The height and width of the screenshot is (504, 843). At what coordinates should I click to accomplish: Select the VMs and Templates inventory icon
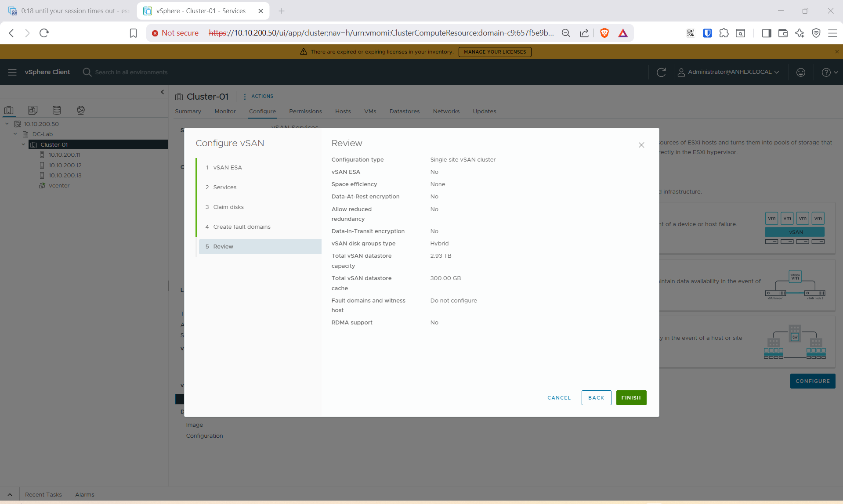tap(33, 110)
